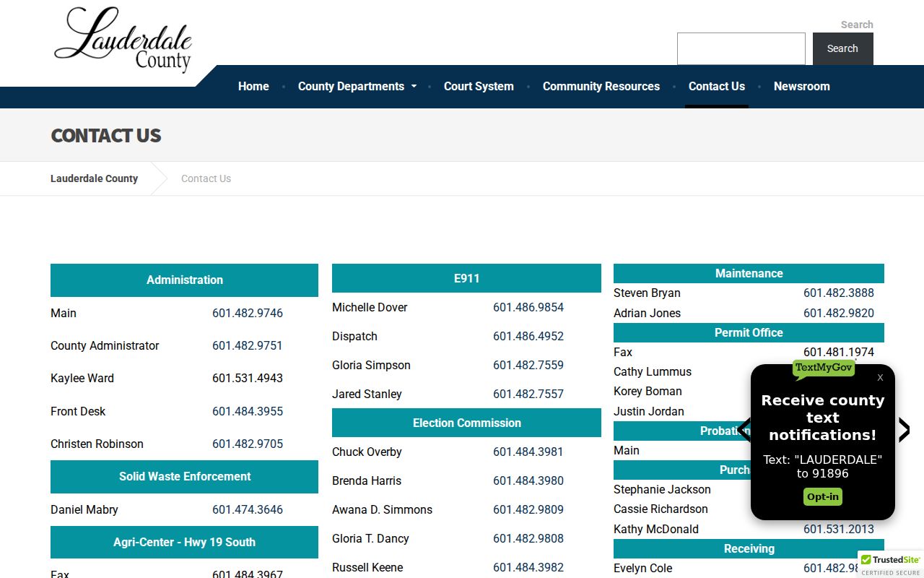Click the E911 section header

coord(466,278)
